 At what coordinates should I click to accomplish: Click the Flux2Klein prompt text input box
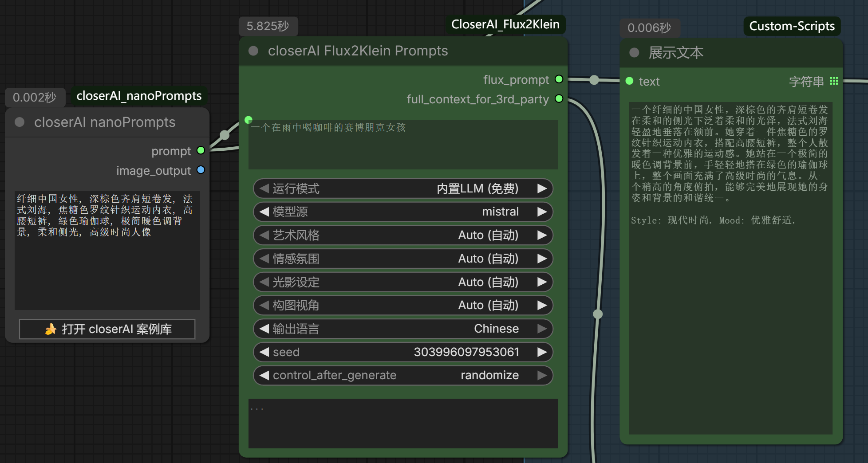402,145
